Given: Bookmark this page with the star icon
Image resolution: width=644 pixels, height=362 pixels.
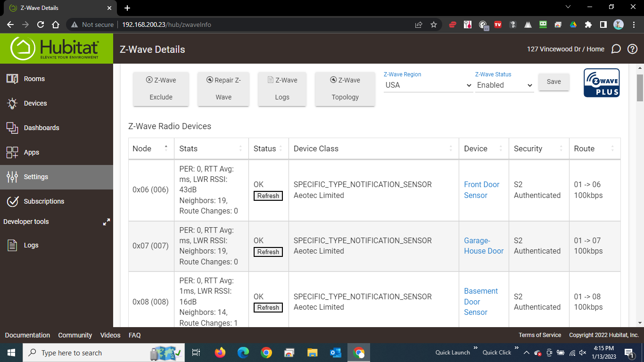Looking at the screenshot, I should point(434,25).
